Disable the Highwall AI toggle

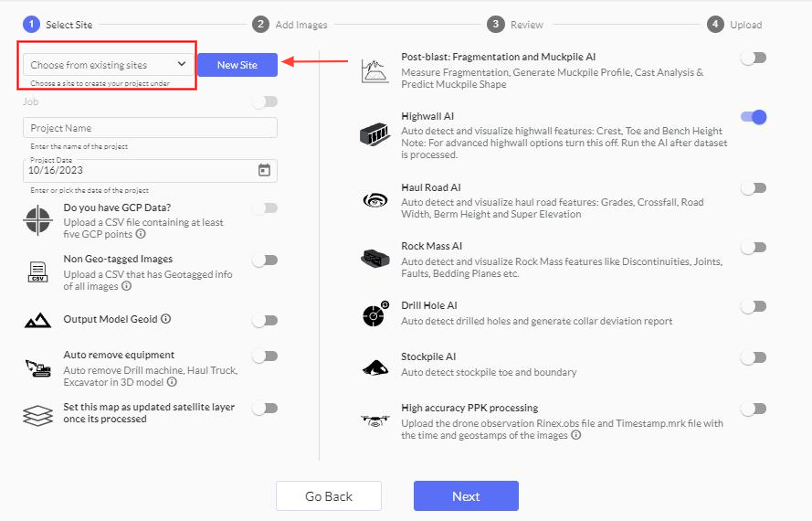[754, 117]
